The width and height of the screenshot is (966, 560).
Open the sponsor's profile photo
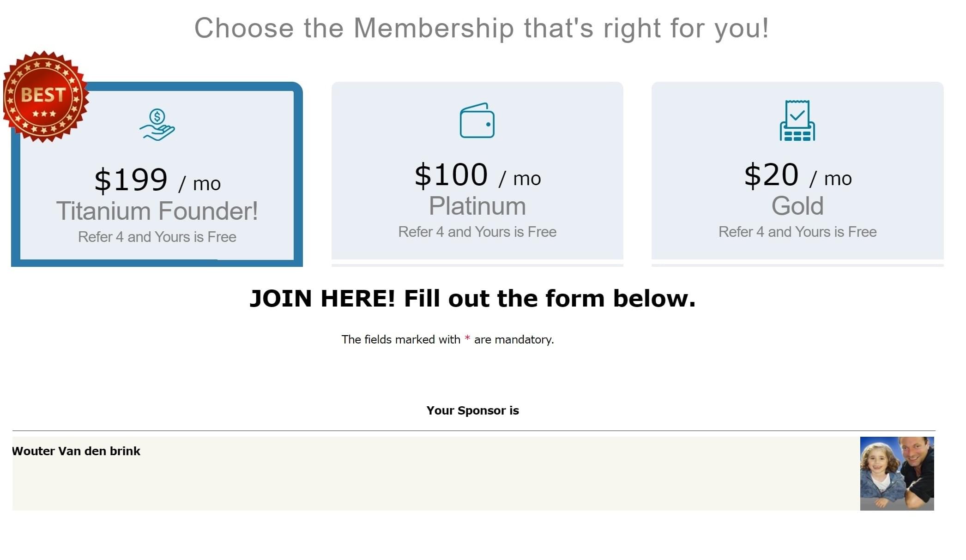(897, 473)
